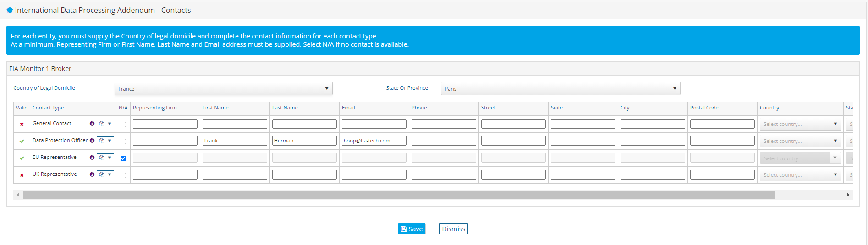868x245 pixels.
Task: Click UK Representative Last Name field
Action: click(x=304, y=174)
